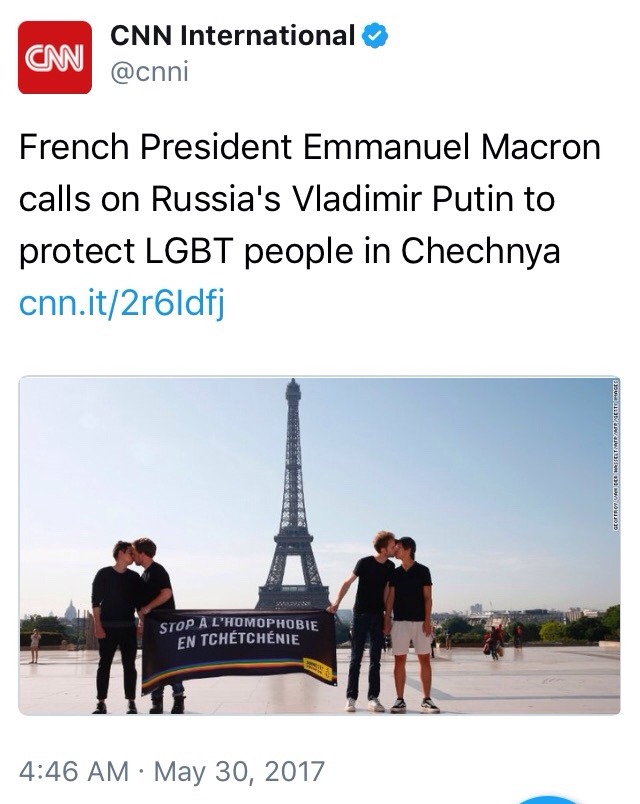
Task: Click the 4:46 AM timestamp
Action: (74, 772)
